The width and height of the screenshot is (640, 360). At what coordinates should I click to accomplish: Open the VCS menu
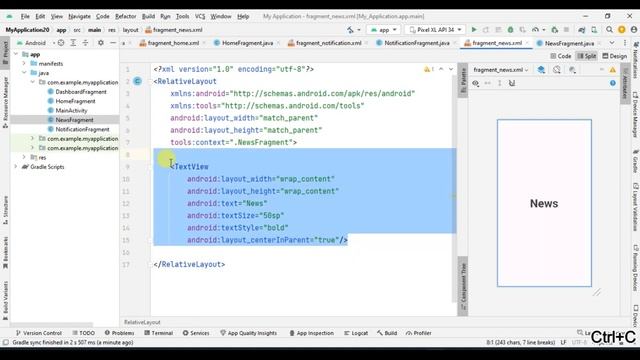tap(200, 16)
